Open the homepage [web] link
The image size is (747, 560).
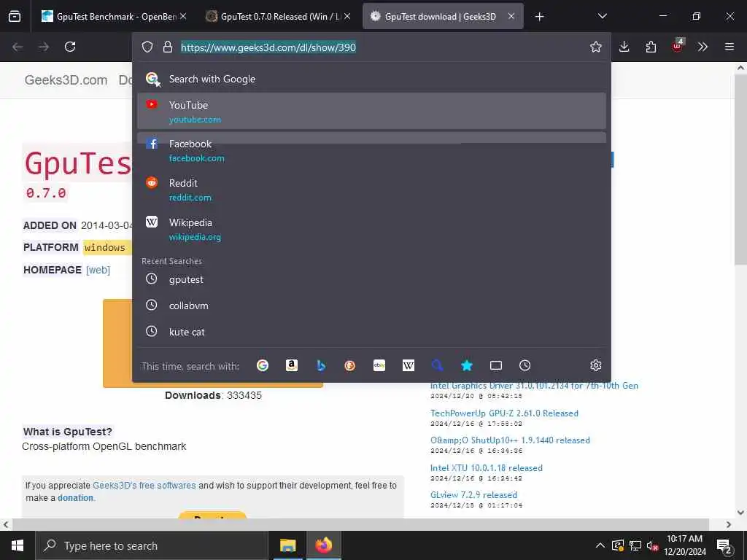pyautogui.click(x=98, y=270)
